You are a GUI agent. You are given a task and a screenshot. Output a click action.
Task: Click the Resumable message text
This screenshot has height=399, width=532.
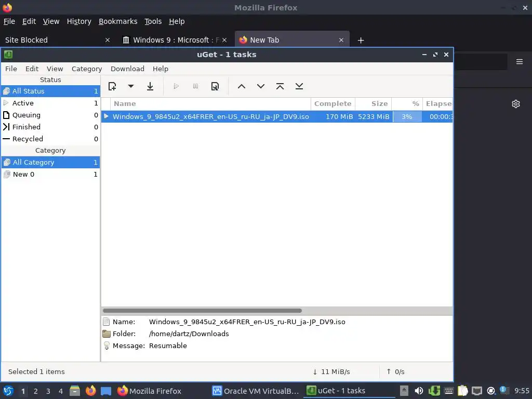click(x=168, y=345)
